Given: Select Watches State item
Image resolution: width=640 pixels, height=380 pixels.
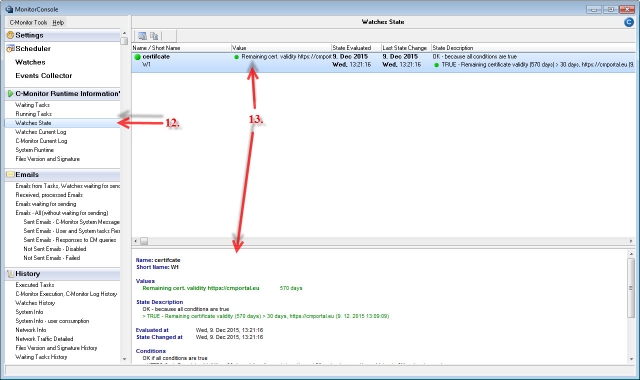Looking at the screenshot, I should (x=62, y=123).
